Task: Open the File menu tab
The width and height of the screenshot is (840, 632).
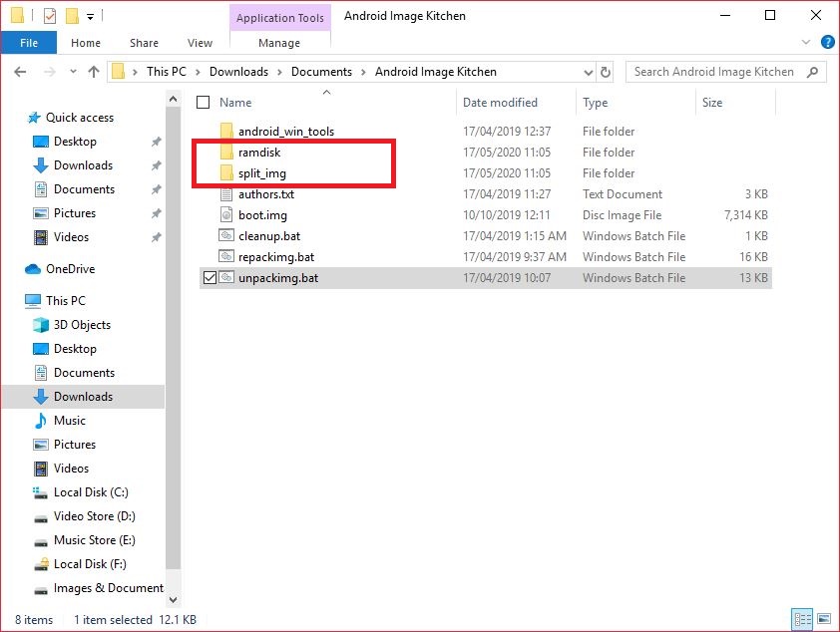Action: coord(29,42)
